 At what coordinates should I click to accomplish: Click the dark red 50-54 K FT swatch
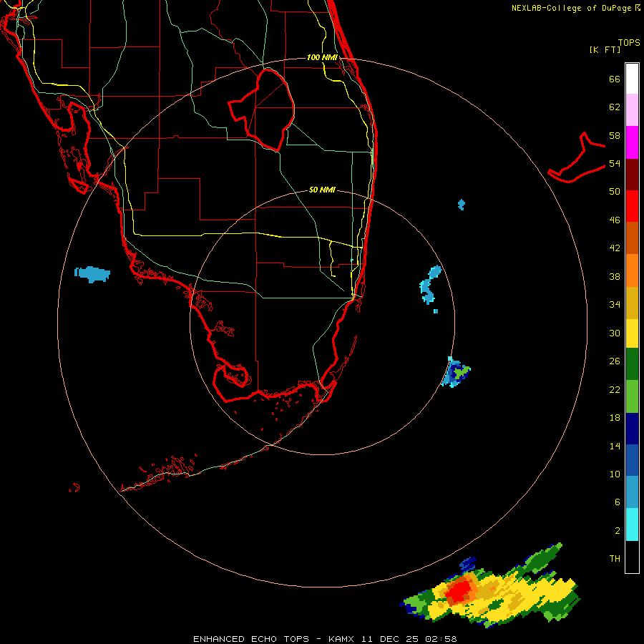coord(632,175)
